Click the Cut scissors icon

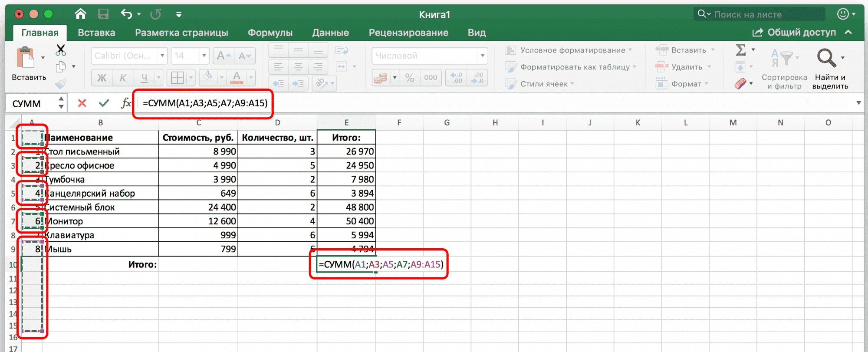click(x=61, y=50)
